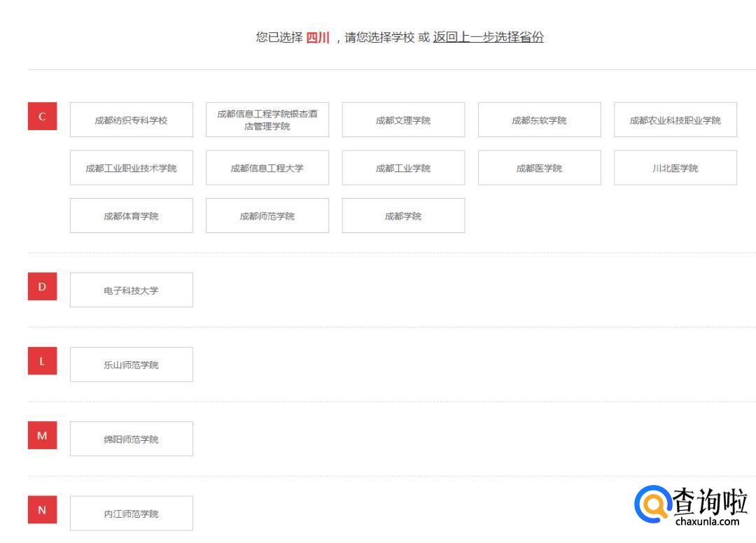
Task: Go back via 返回上一步选择省份 link
Action: tap(488, 37)
